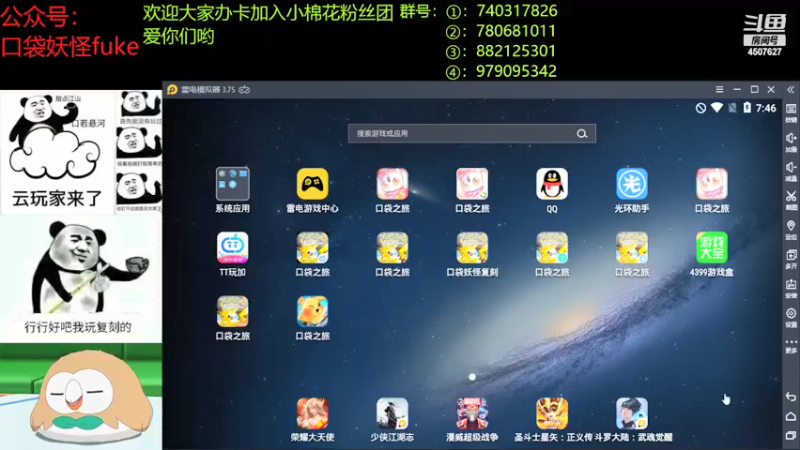Click search magnifier button
Screen dimensions: 800x450
[x=582, y=134]
